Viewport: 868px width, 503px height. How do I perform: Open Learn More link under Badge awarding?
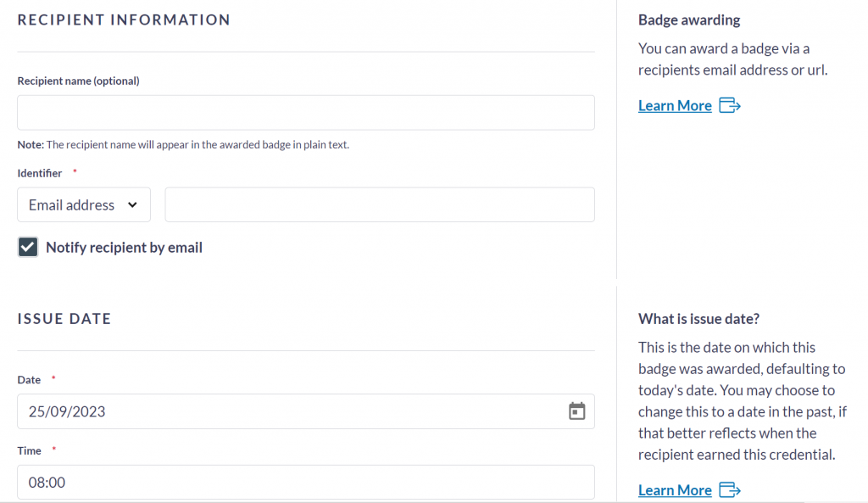pyautogui.click(x=675, y=105)
